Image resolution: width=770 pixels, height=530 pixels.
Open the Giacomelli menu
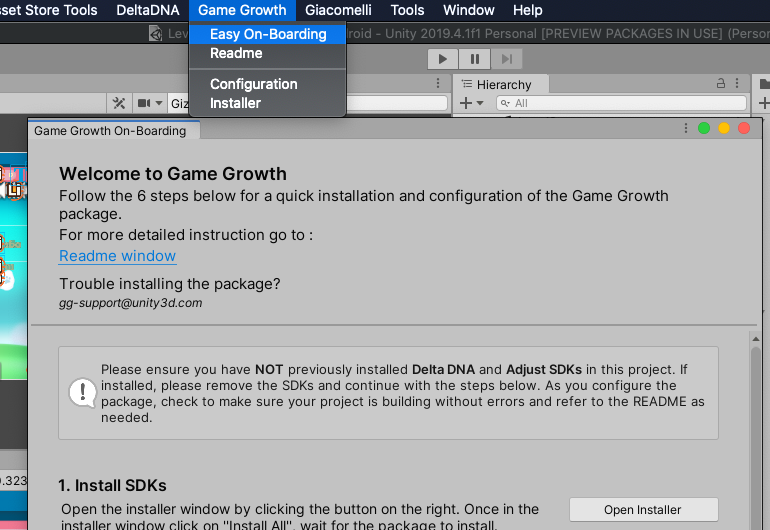coord(338,10)
